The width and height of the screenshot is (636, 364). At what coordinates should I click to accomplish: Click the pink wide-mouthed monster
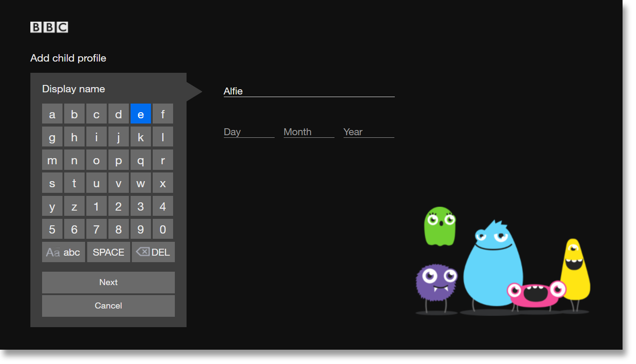pyautogui.click(x=536, y=294)
